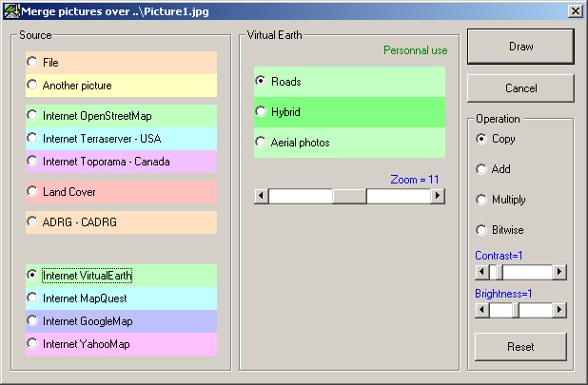Screen dimensions: 588x385
Task: Close the Merge pictures window
Action: [x=576, y=11]
